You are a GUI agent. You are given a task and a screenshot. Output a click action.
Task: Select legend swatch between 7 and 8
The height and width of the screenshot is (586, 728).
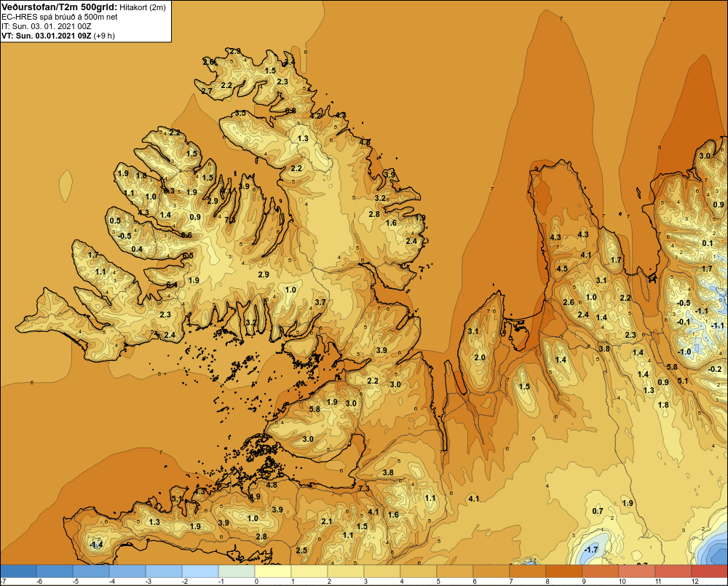coord(527,571)
